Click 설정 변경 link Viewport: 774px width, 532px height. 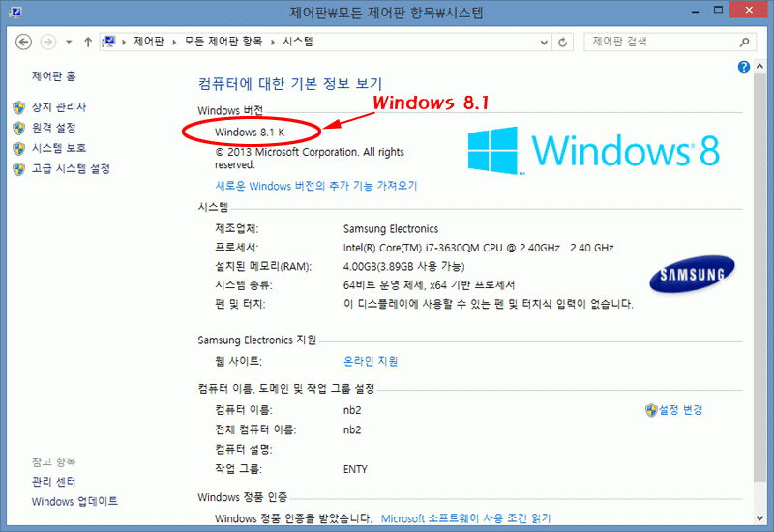[x=681, y=409]
